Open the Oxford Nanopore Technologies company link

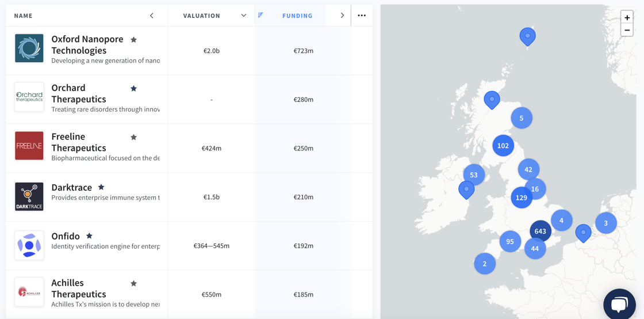87,45
